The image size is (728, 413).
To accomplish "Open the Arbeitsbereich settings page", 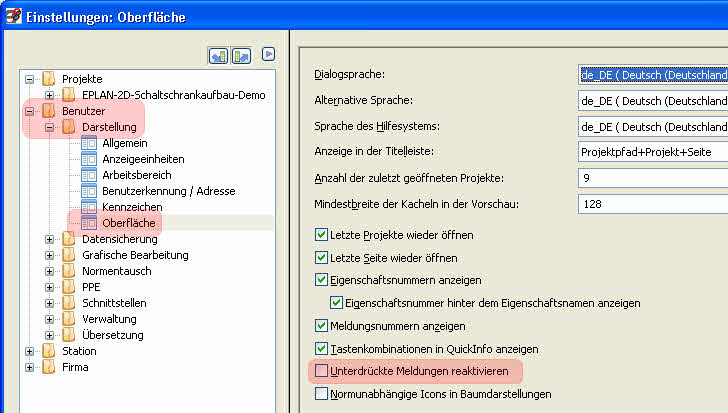I will (x=136, y=175).
